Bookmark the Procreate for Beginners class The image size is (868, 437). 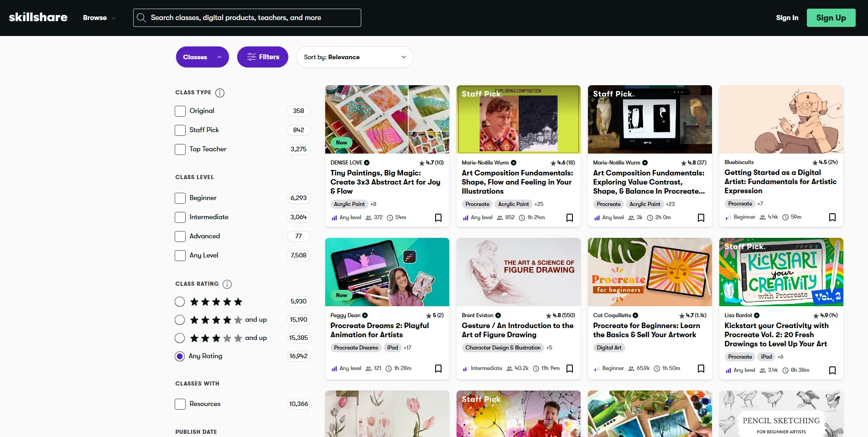tap(701, 368)
